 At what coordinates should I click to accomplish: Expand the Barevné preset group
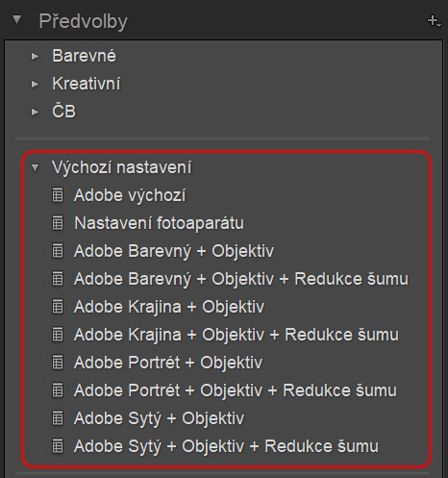tap(35, 57)
